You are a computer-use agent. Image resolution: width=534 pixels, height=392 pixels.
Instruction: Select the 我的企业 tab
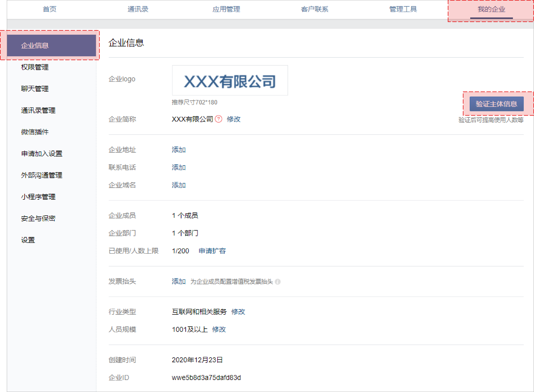pyautogui.click(x=491, y=9)
